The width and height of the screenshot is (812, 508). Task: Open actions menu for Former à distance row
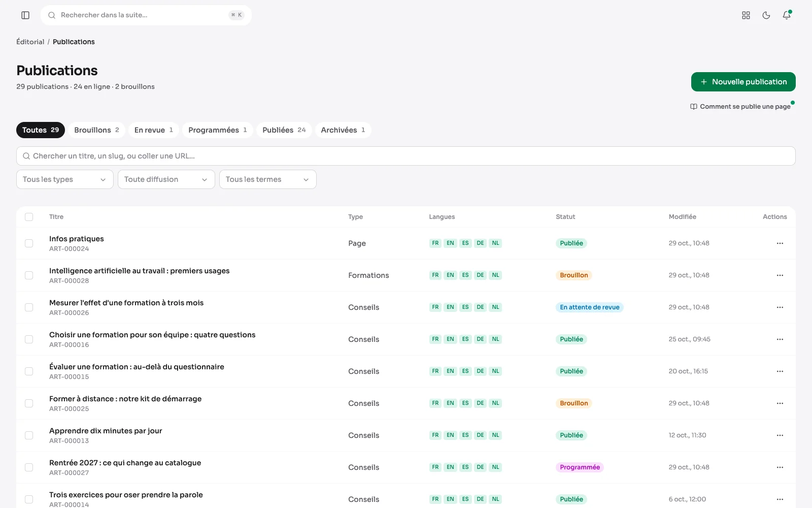780,403
